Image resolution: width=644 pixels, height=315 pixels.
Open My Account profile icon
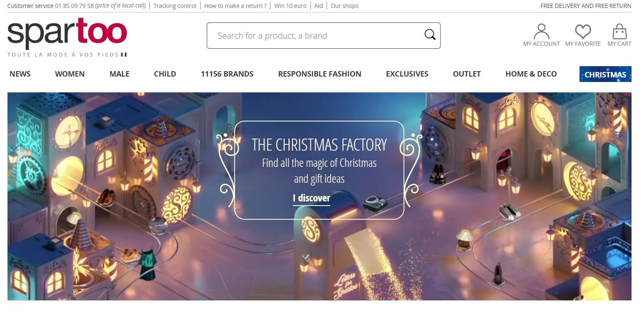coord(541,31)
